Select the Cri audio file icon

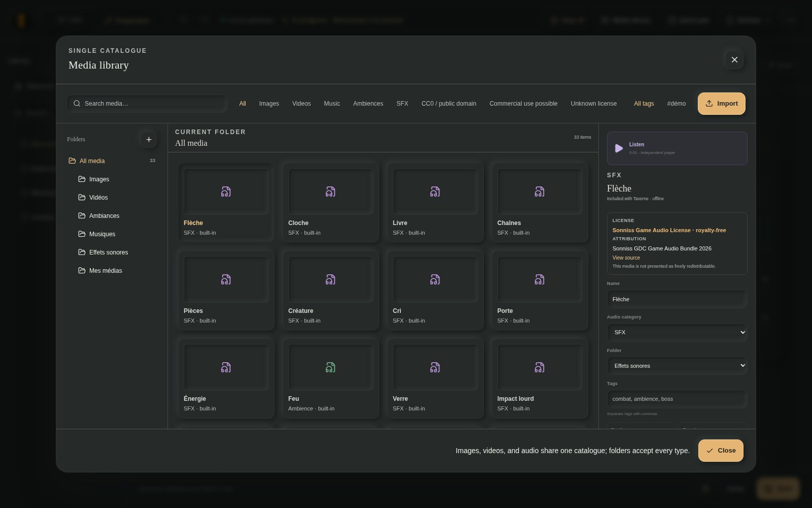[435, 279]
